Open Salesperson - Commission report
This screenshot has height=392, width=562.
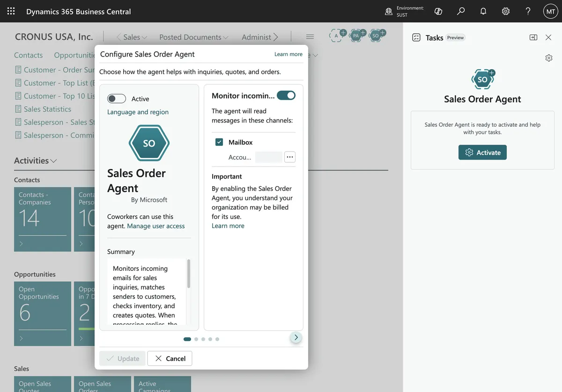(55, 135)
